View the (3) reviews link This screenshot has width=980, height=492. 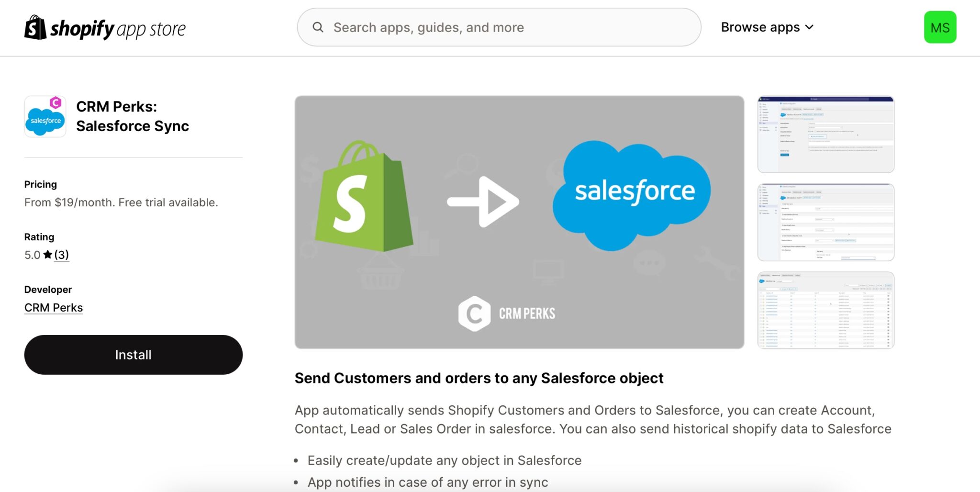(x=62, y=255)
